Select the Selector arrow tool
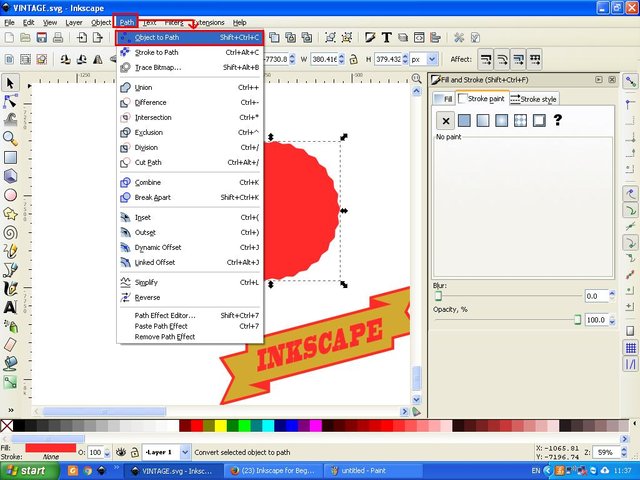 click(x=10, y=83)
